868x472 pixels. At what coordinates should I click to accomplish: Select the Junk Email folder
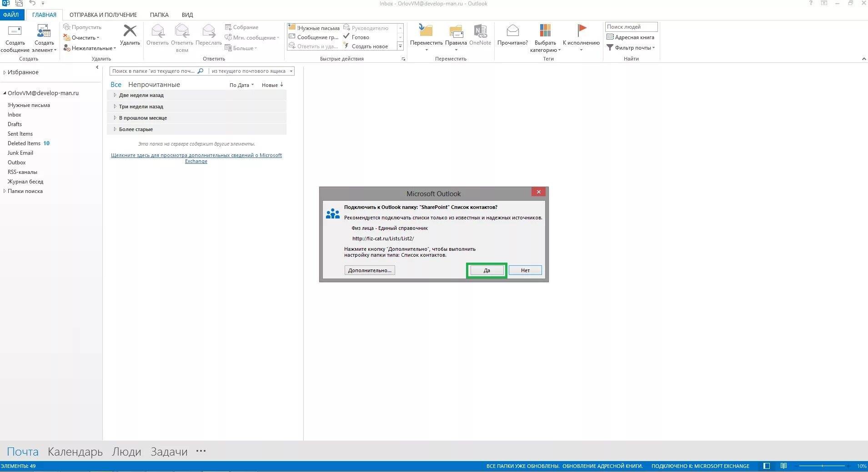[x=20, y=153]
